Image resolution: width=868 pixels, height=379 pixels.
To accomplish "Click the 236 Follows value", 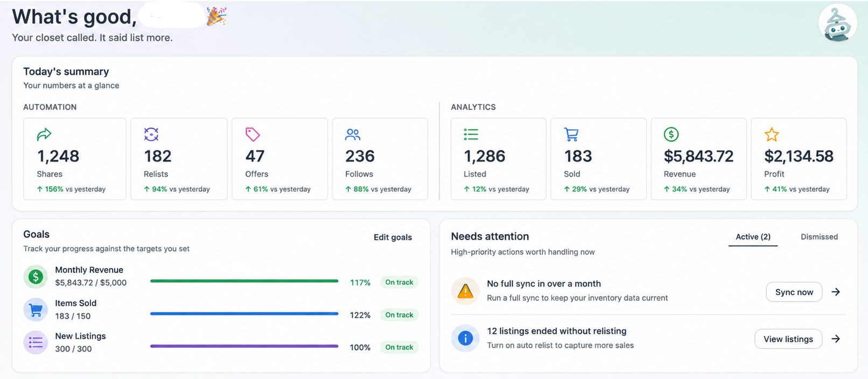I will [x=360, y=156].
